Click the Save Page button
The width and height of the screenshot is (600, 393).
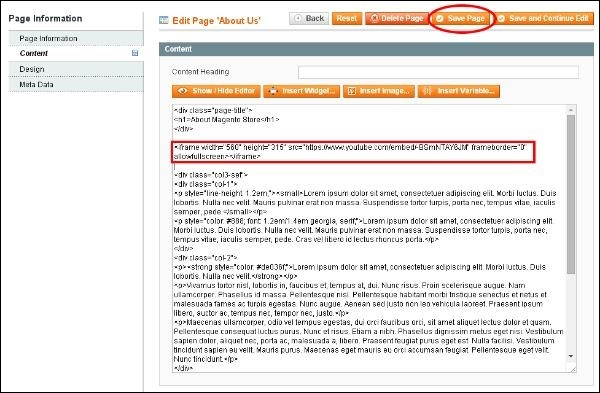(x=461, y=18)
